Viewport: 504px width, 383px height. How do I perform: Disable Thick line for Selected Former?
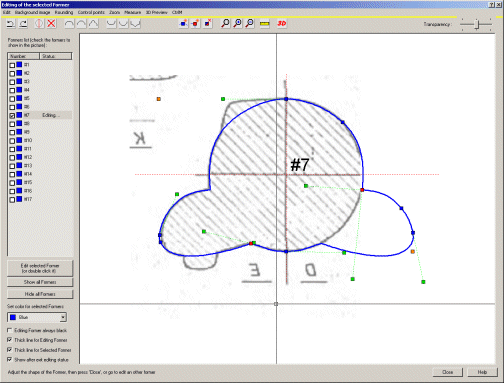click(10, 350)
